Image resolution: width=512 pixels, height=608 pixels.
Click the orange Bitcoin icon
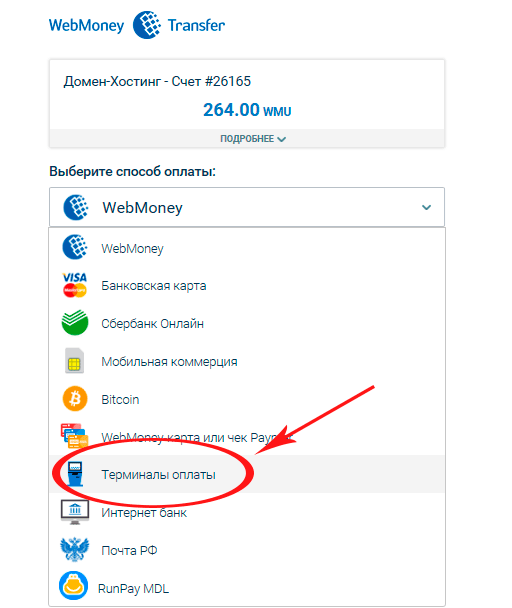point(75,398)
